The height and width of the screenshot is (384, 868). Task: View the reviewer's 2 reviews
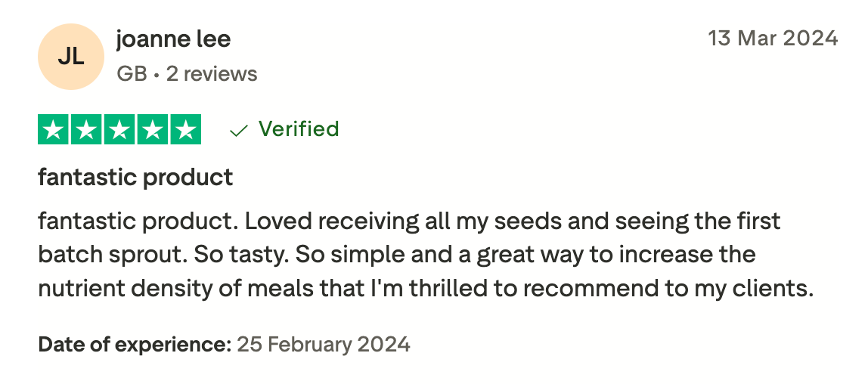point(212,74)
